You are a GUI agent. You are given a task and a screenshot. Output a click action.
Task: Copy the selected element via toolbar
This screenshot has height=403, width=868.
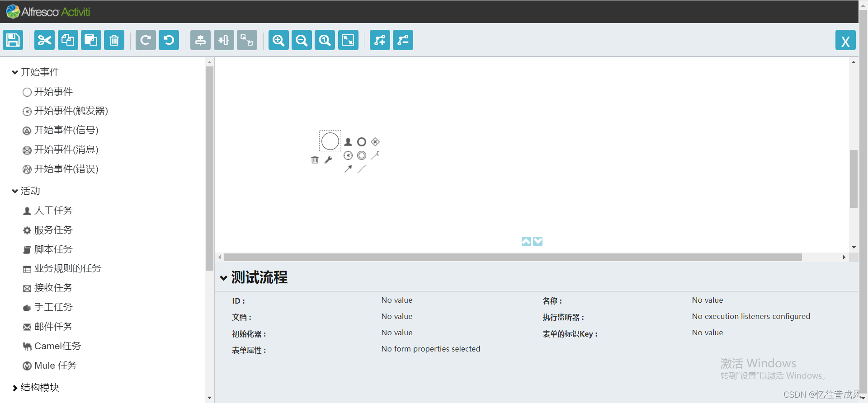point(68,40)
